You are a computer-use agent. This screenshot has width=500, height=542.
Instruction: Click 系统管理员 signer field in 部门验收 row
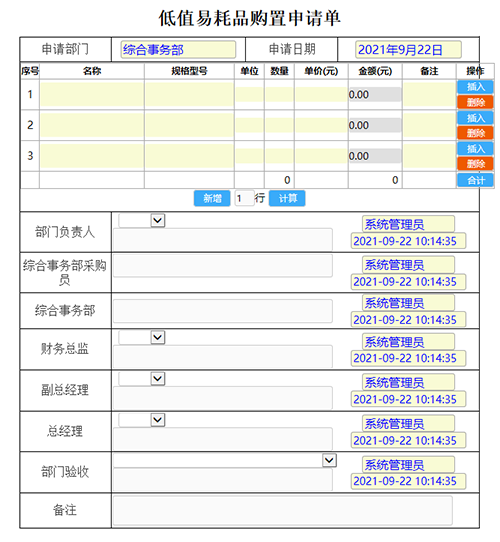click(x=408, y=465)
